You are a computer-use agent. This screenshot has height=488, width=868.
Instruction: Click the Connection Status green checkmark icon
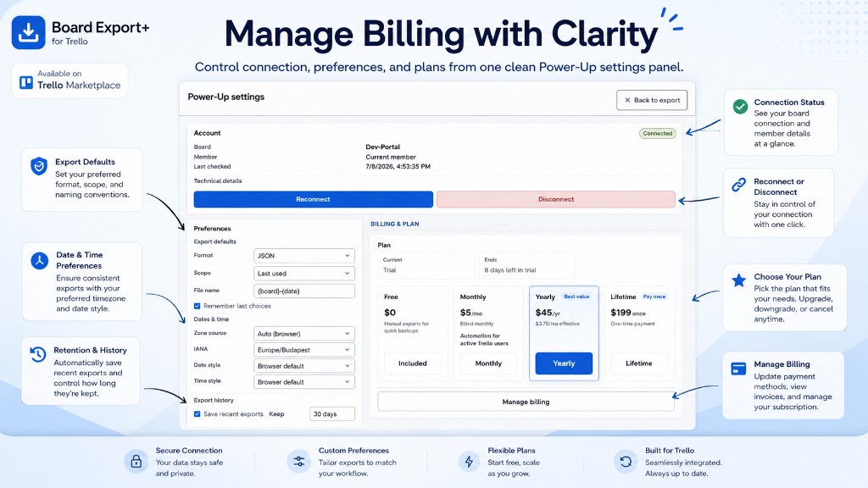click(x=740, y=107)
